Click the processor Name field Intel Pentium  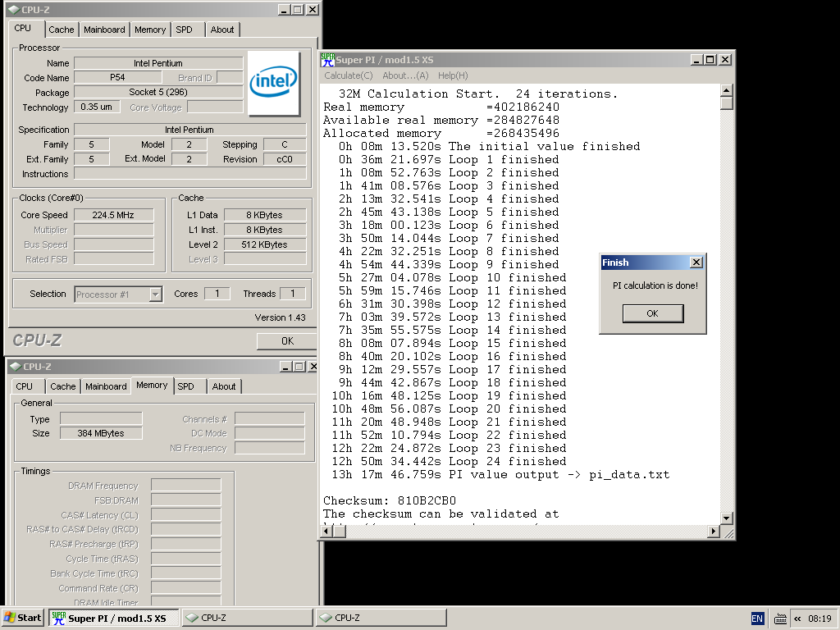tap(158, 63)
